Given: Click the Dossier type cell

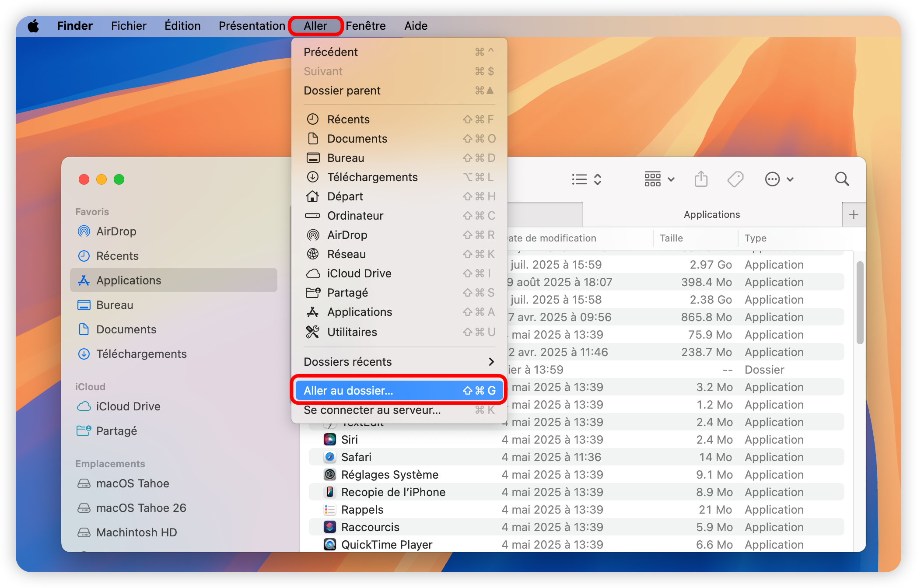Looking at the screenshot, I should pyautogui.click(x=764, y=369).
